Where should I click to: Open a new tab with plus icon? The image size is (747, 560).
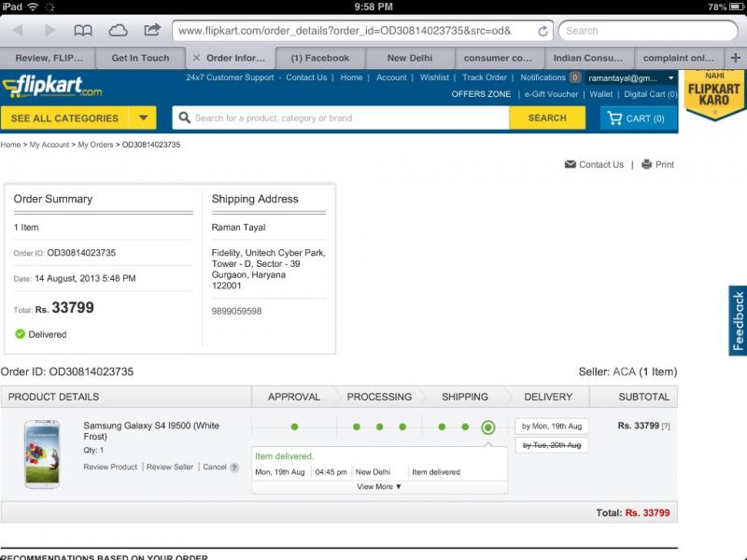pyautogui.click(x=736, y=58)
